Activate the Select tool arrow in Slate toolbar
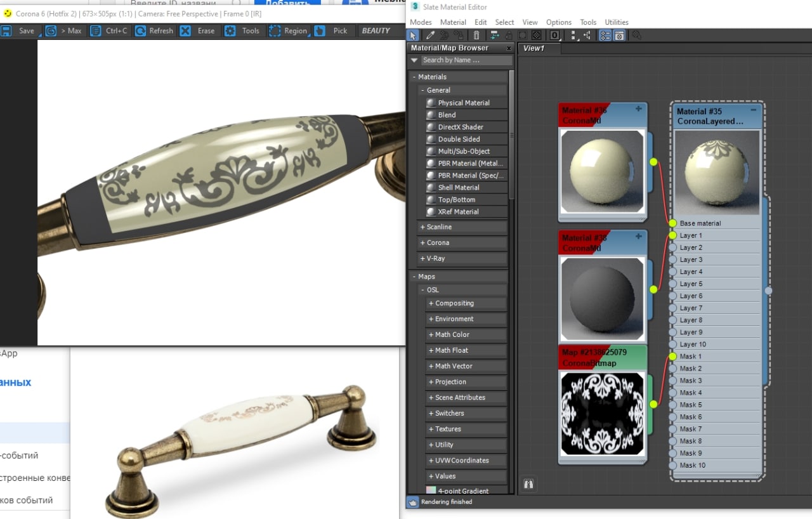The width and height of the screenshot is (812, 519). point(413,36)
